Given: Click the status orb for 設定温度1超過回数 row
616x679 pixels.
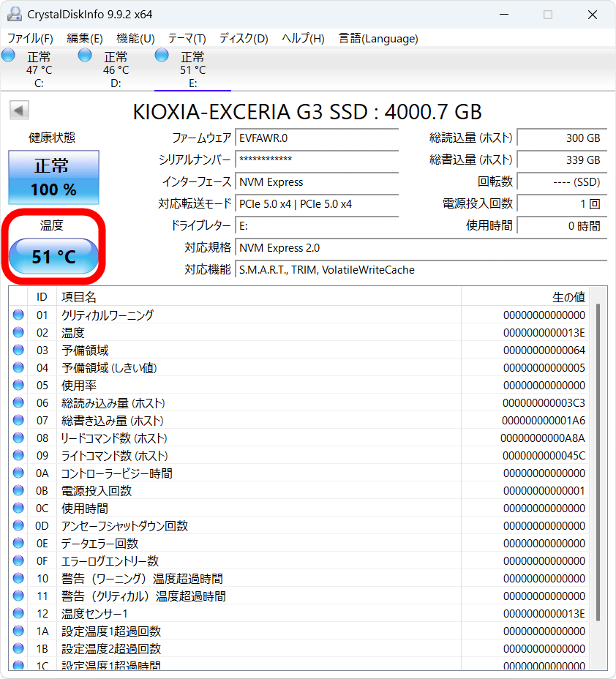Looking at the screenshot, I should (x=18, y=631).
